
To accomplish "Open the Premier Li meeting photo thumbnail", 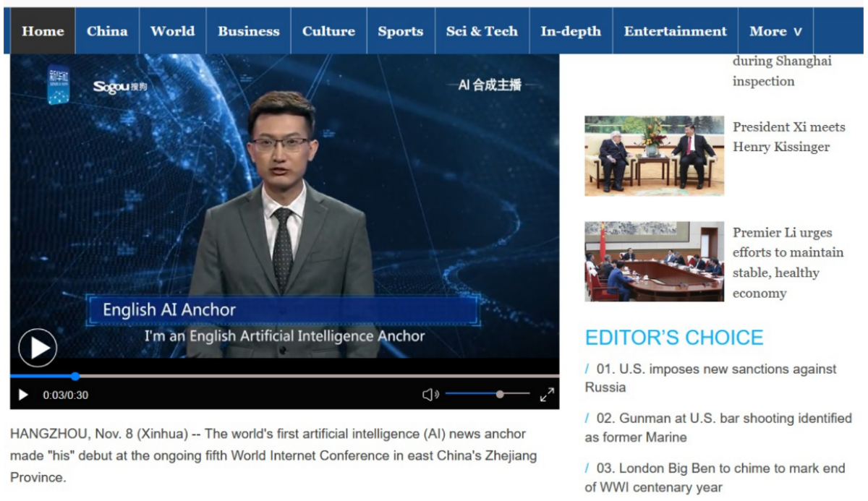I will click(655, 261).
